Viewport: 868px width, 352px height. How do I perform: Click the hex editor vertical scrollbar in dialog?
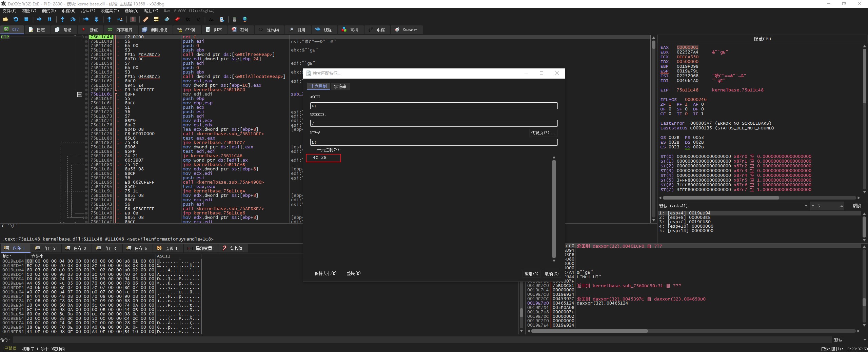coord(554,208)
